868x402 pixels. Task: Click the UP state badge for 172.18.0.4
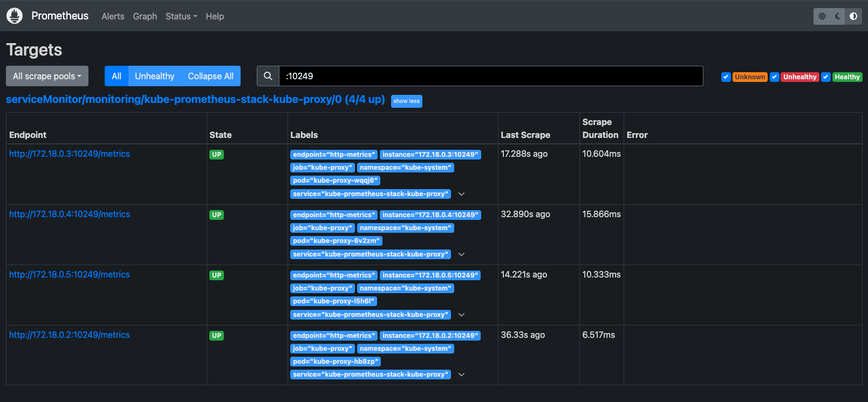[x=216, y=215]
